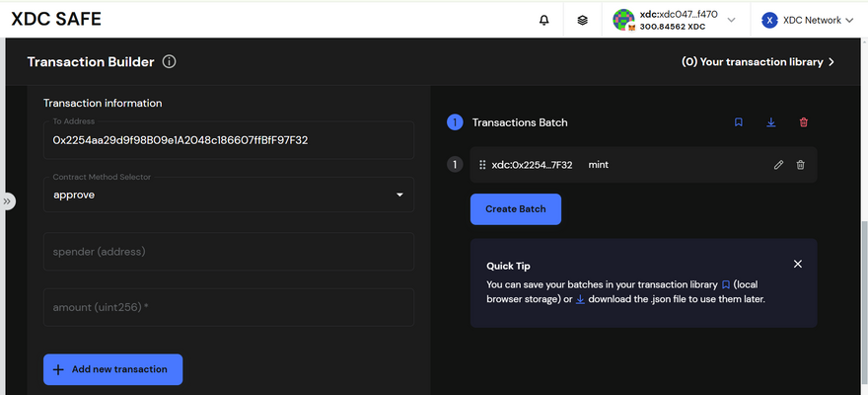This screenshot has width=868, height=395.
Task: Close the Quick Tip panel
Action: point(798,264)
